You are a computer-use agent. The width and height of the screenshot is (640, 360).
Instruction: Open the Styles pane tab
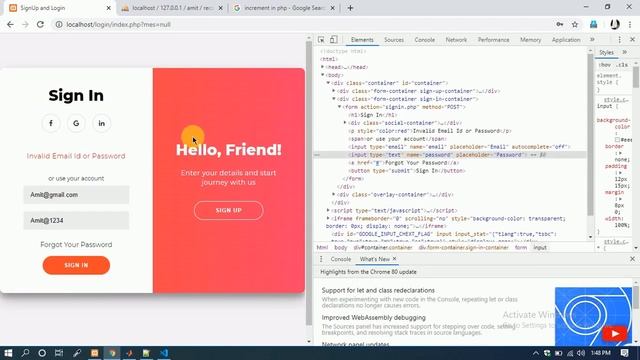pyautogui.click(x=606, y=52)
